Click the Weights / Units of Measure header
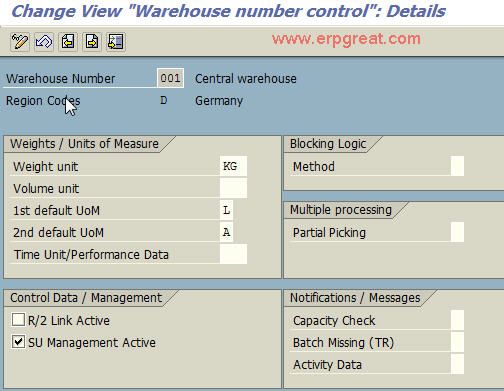The height and width of the screenshot is (391, 504). (84, 144)
